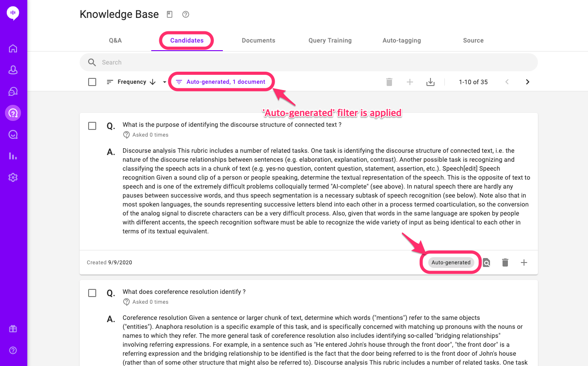This screenshot has width=588, height=366.
Task: Toggle the select-all checkbox in the toolbar
Action: (92, 82)
